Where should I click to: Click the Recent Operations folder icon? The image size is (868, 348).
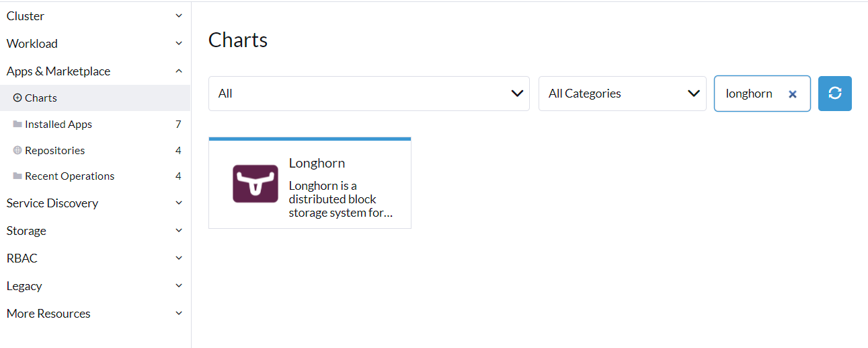(17, 176)
